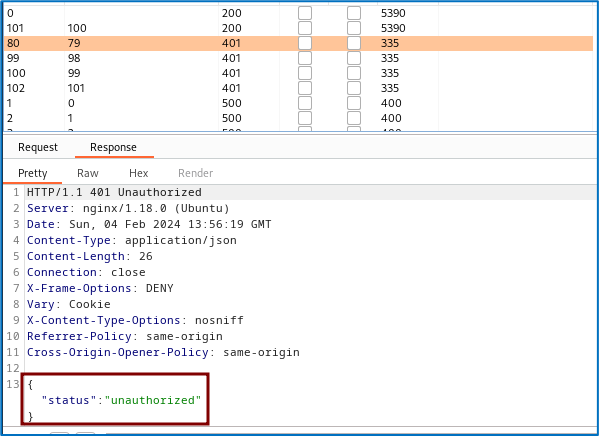The image size is (599, 436).
Task: Toggle right checkbox in request 102 row
Action: pos(354,88)
